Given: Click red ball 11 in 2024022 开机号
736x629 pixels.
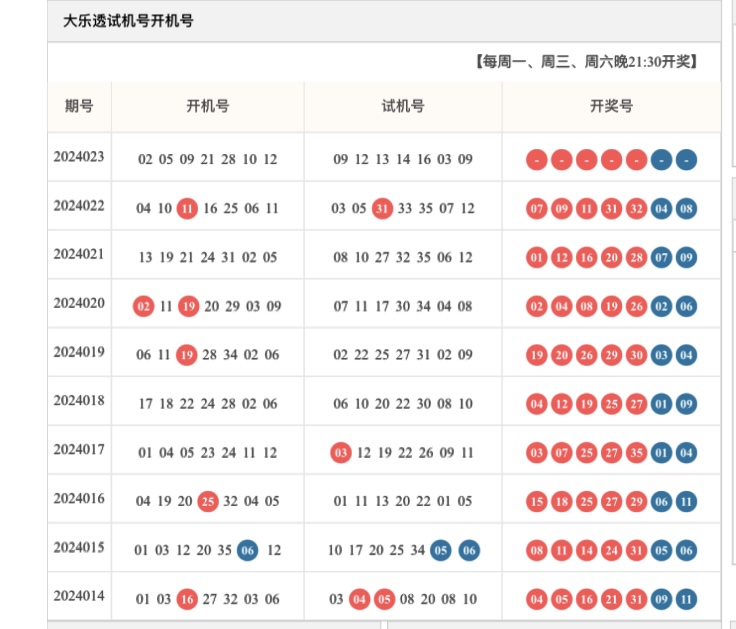Looking at the screenshot, I should (x=187, y=209).
